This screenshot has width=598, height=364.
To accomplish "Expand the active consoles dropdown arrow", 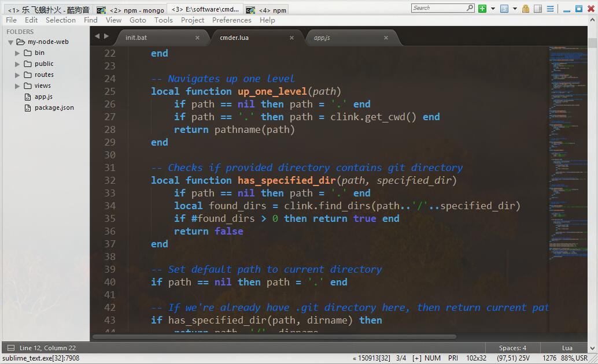I will coord(515,9).
